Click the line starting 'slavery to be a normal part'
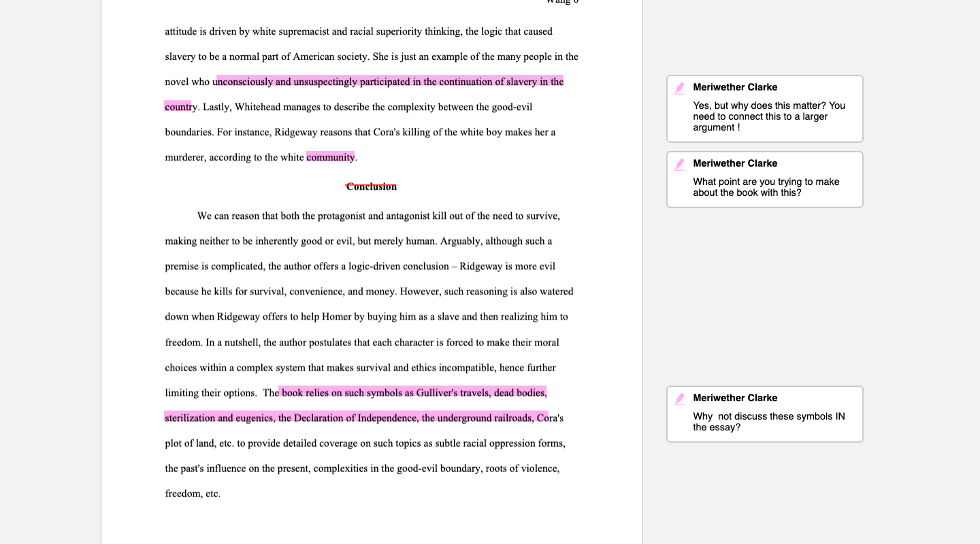The width and height of the screenshot is (980, 544). point(372,56)
